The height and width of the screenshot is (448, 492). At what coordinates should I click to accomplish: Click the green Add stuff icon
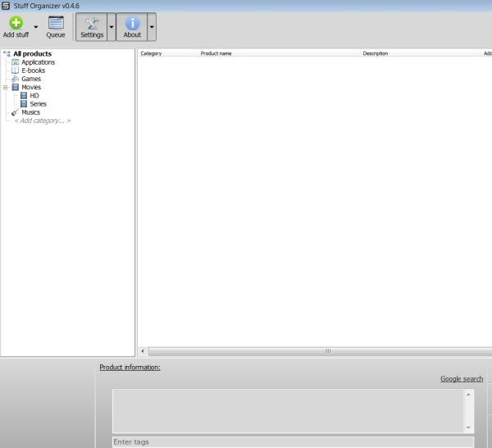click(16, 22)
